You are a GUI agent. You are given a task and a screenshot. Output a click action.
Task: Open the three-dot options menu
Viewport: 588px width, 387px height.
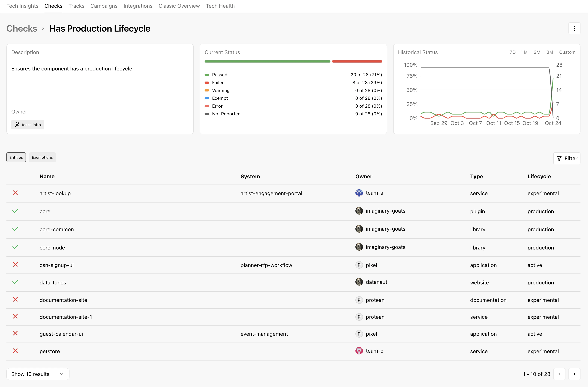coord(574,28)
